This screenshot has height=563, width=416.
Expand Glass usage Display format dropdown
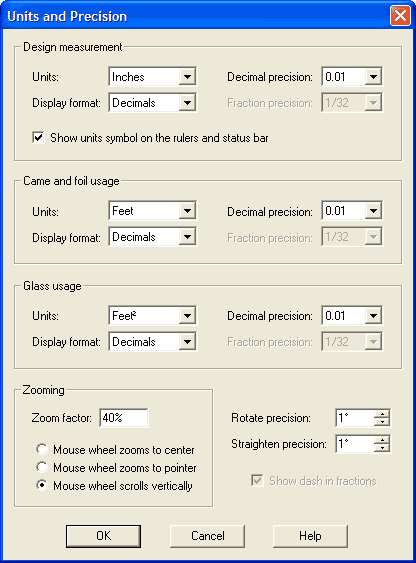coord(153,341)
